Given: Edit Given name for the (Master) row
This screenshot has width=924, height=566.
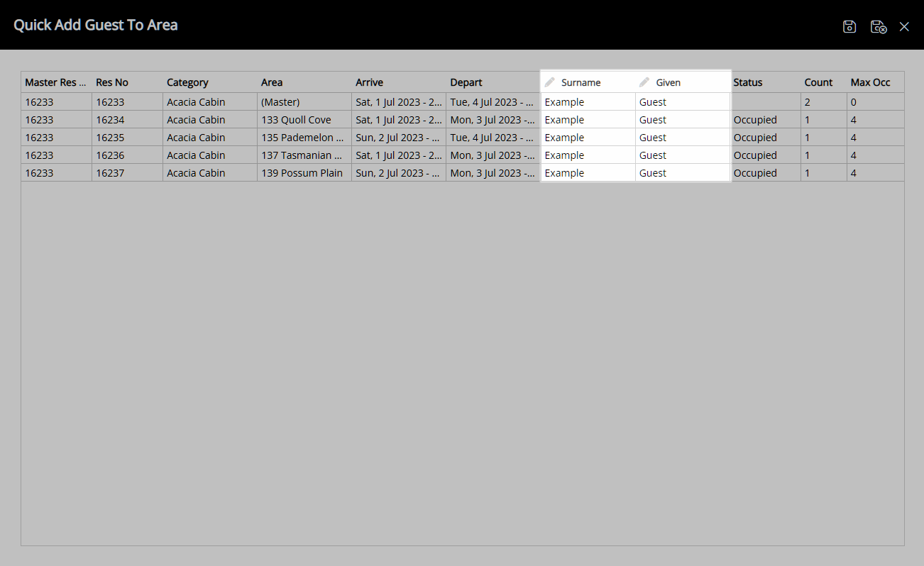Looking at the screenshot, I should (683, 102).
